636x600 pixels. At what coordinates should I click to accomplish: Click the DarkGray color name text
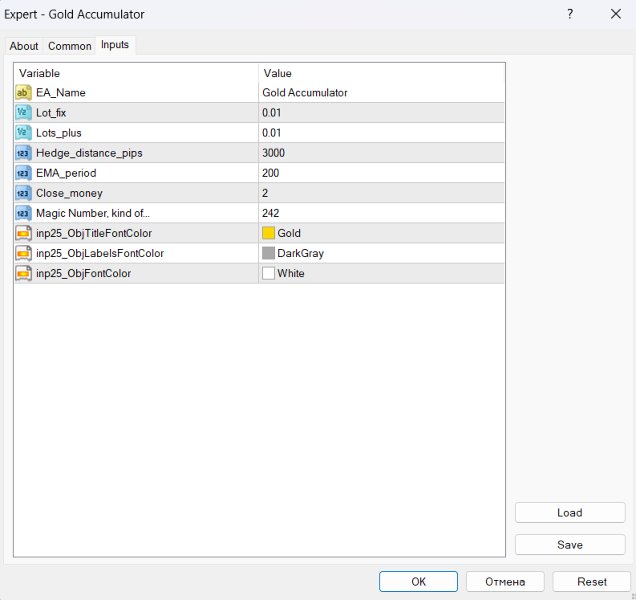coord(301,253)
